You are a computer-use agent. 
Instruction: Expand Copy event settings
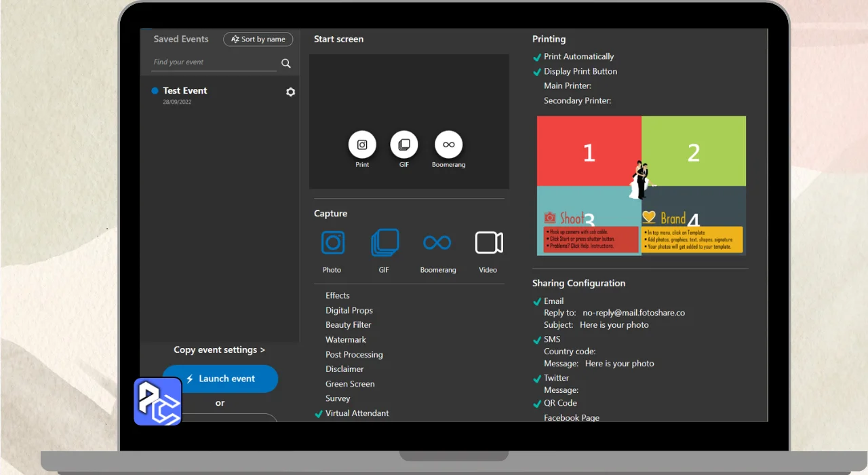click(219, 350)
